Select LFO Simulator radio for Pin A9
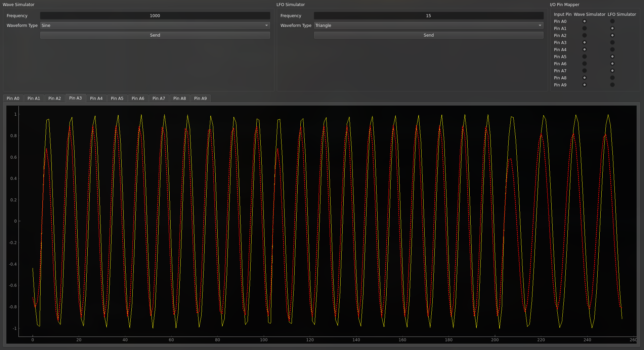Viewport: 644px width, 350px height. click(612, 85)
